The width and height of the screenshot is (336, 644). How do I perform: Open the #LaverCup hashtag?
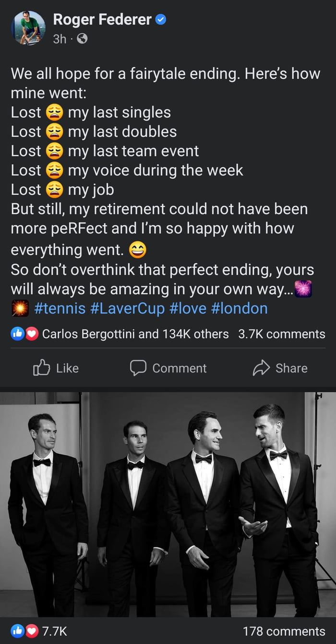tap(127, 308)
